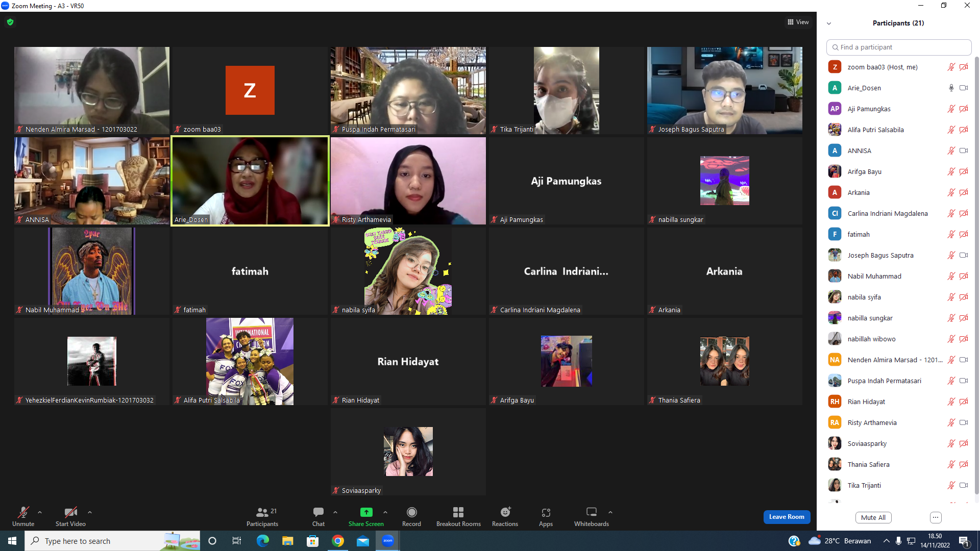Open the Mail app from the taskbar
Viewport: 980px width, 551px height.
[363, 541]
